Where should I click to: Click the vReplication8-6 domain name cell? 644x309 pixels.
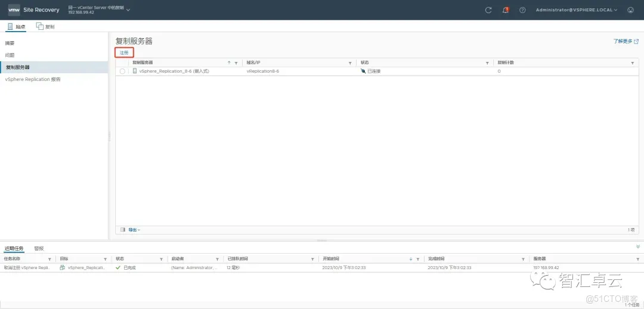pyautogui.click(x=263, y=71)
